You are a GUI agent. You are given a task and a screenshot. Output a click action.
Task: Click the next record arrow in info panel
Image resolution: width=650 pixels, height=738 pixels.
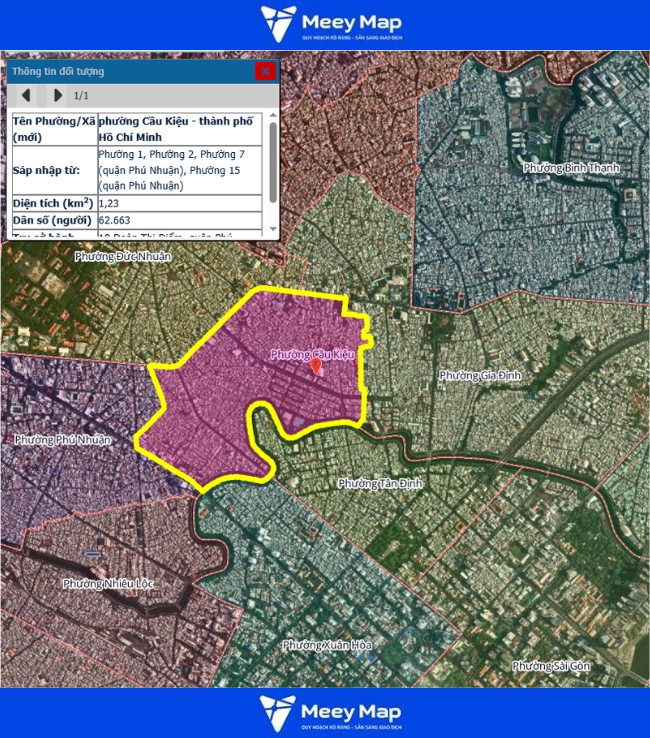(x=57, y=96)
